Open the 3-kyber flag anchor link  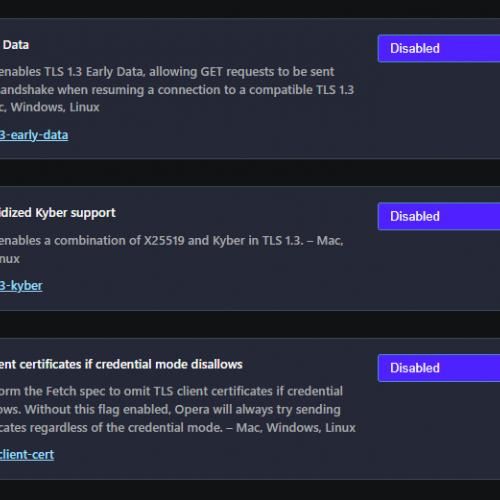(x=21, y=286)
